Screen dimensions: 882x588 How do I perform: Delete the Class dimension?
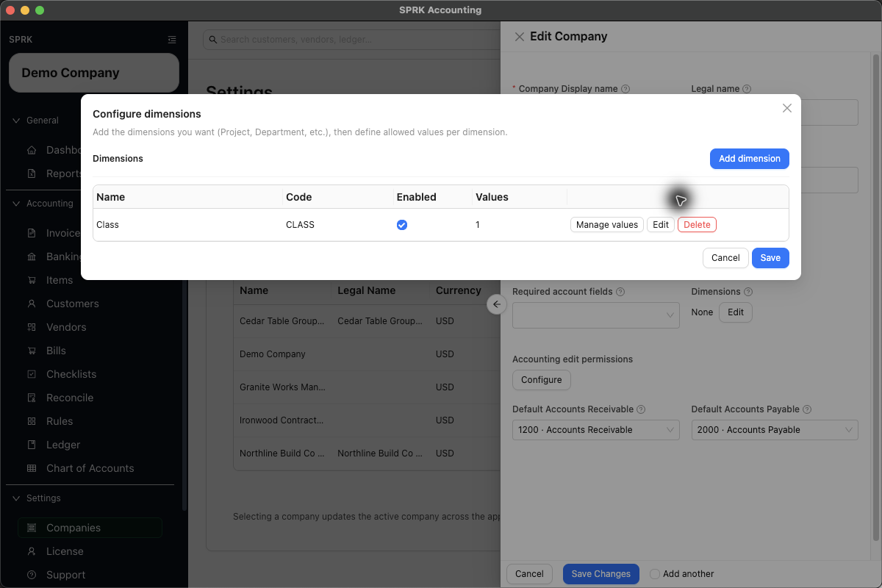pyautogui.click(x=697, y=225)
